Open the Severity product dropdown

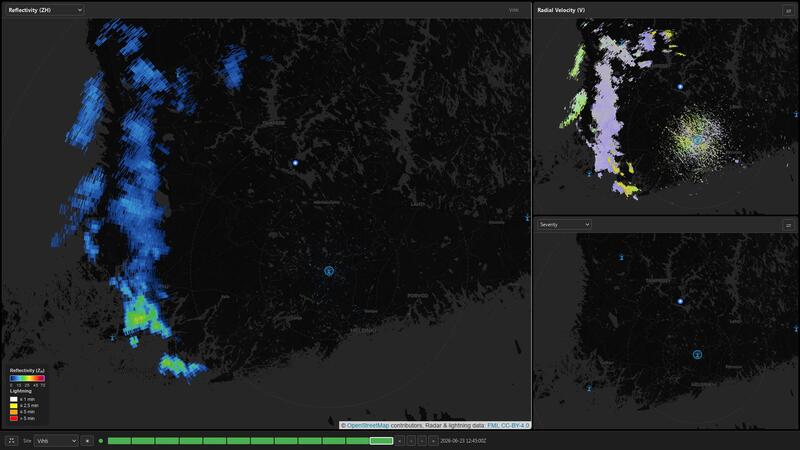564,224
